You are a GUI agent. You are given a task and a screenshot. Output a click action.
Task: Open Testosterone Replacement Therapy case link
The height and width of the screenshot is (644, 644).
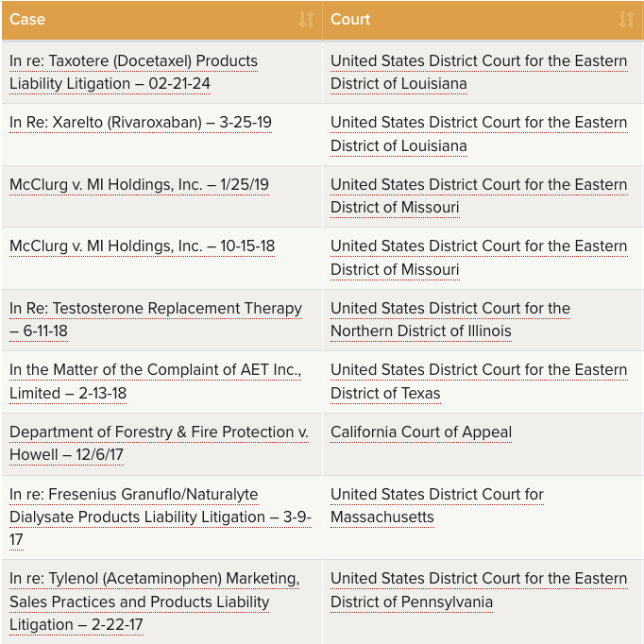pyautogui.click(x=156, y=309)
